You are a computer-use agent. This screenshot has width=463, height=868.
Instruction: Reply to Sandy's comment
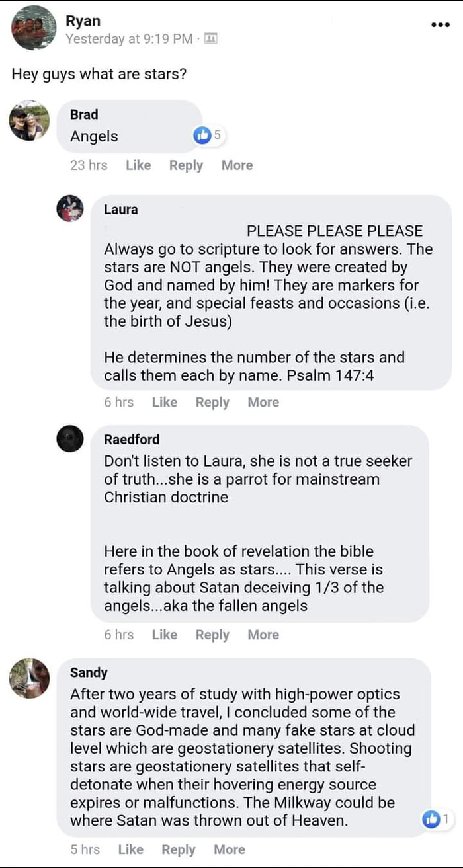pos(179,849)
